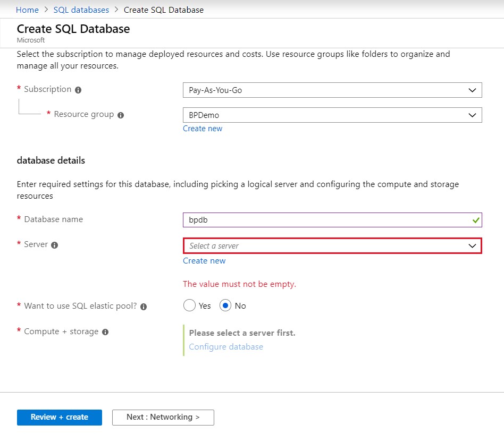Select Yes for SQL elastic pool

[189, 305]
